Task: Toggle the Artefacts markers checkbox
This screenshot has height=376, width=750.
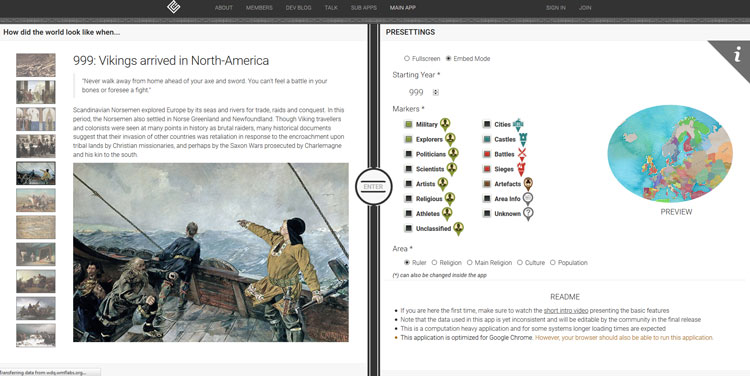Action: (x=487, y=184)
